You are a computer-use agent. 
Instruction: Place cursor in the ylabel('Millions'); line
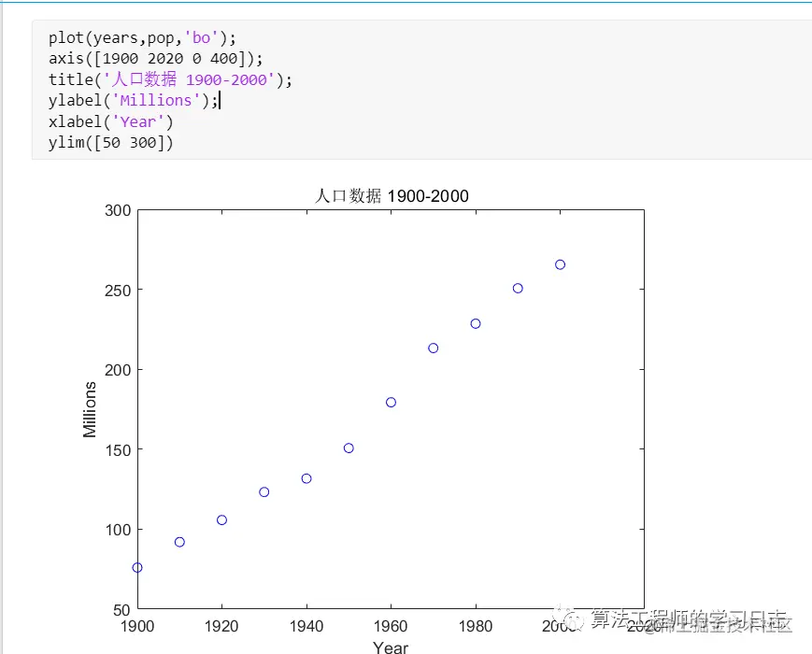point(134,101)
